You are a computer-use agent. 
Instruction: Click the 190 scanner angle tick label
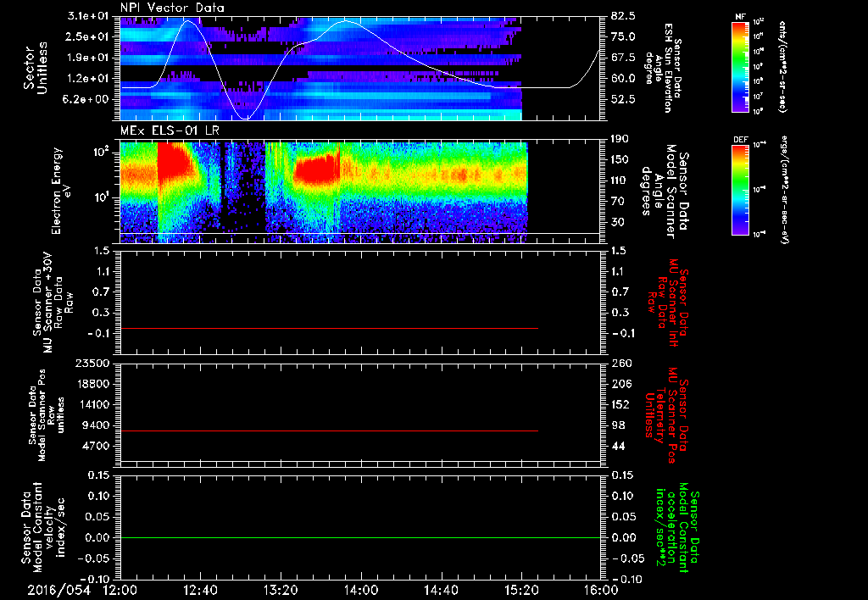(x=620, y=139)
